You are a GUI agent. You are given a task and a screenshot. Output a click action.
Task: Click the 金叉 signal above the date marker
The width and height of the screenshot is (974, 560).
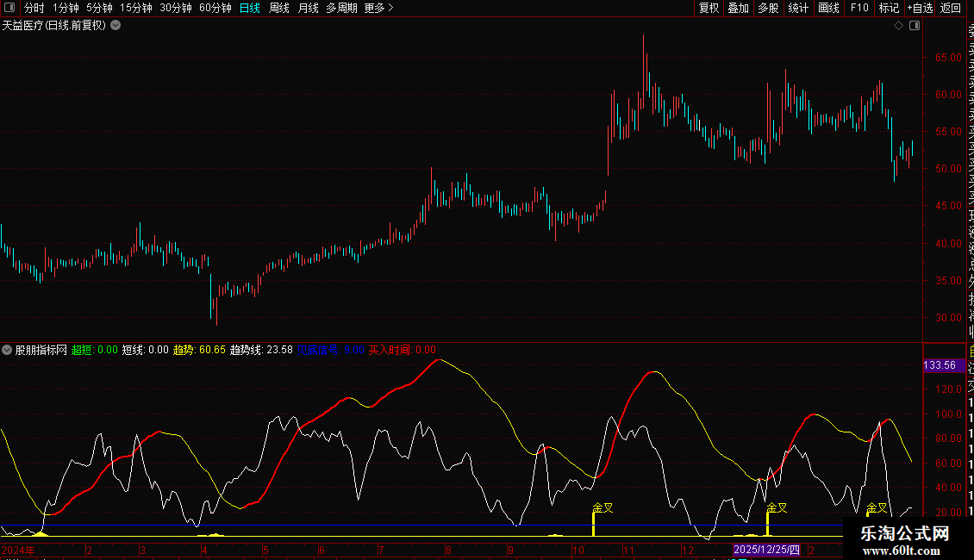777,507
